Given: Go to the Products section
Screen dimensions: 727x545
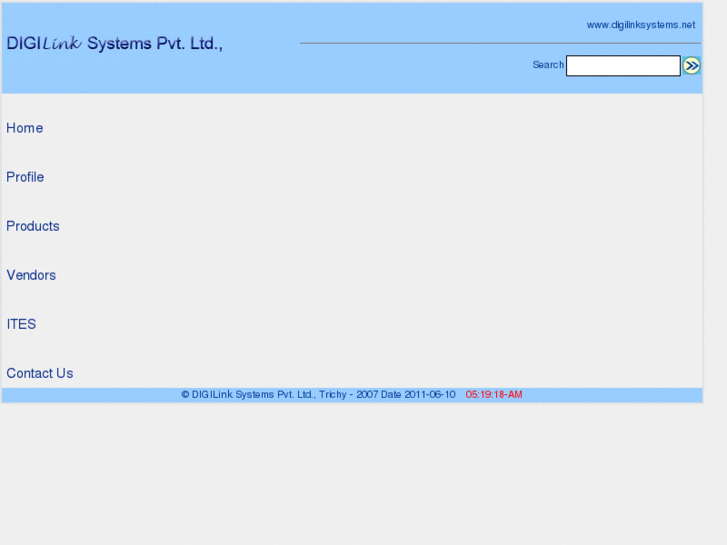Looking at the screenshot, I should click(x=33, y=226).
